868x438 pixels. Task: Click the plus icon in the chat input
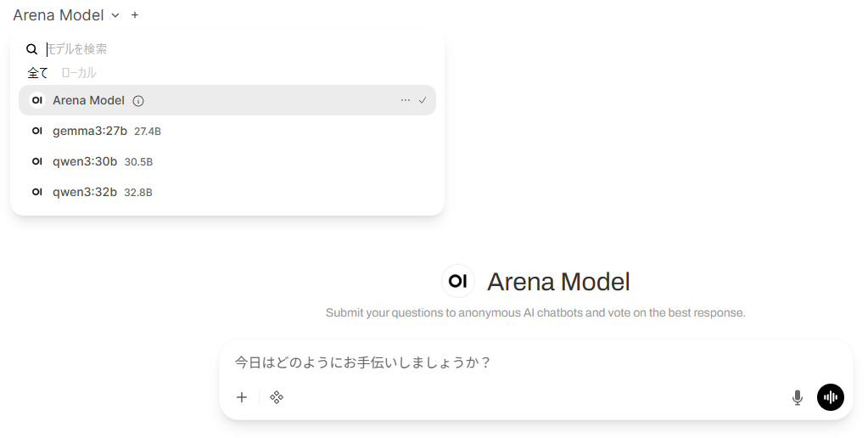coord(242,397)
